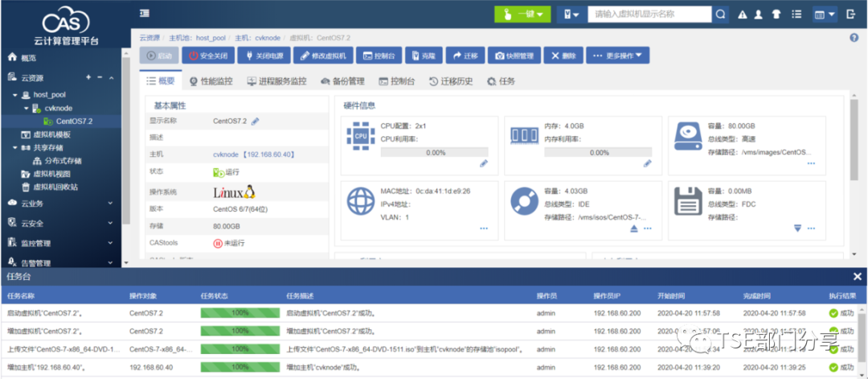
Task: Collapse the host_pool tree node arrow
Action: [15, 95]
